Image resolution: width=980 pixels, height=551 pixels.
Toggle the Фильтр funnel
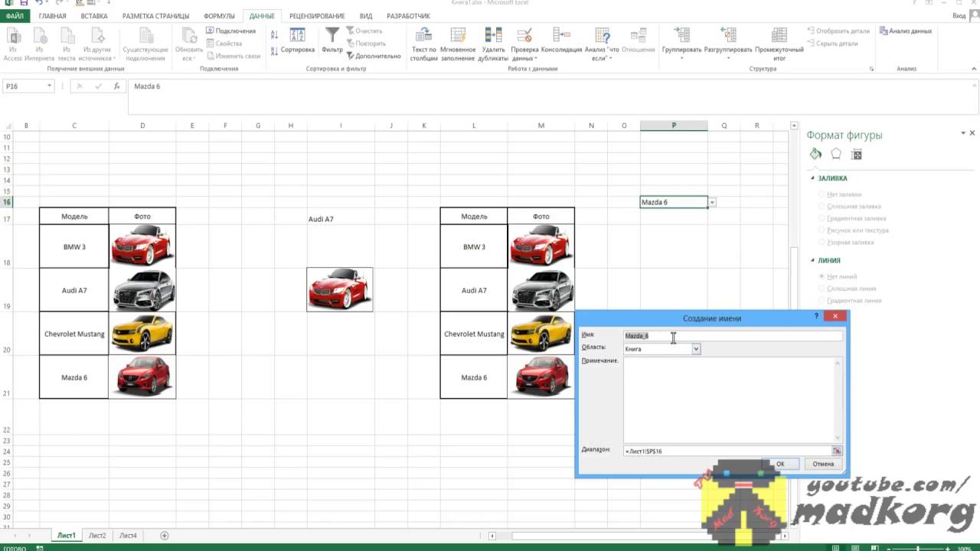tap(332, 41)
